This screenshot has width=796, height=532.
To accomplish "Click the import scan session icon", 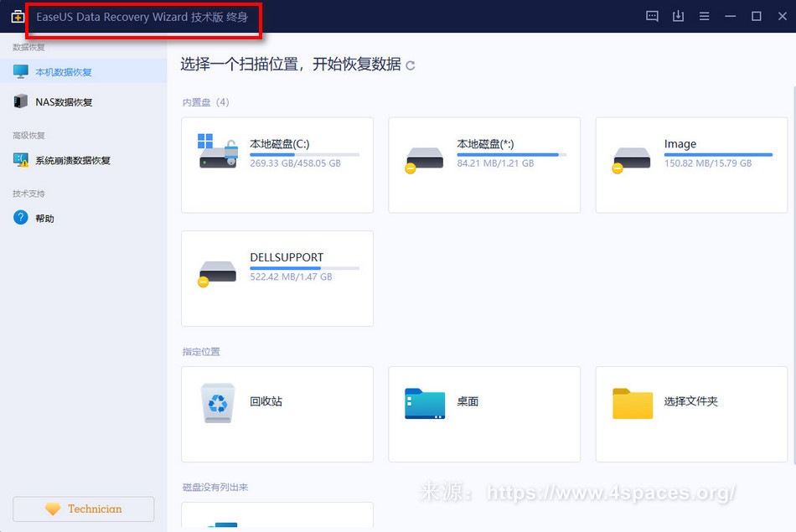I will (678, 16).
